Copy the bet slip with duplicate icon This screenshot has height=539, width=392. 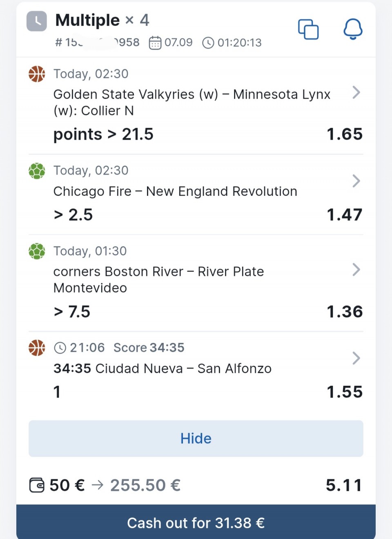click(x=308, y=29)
